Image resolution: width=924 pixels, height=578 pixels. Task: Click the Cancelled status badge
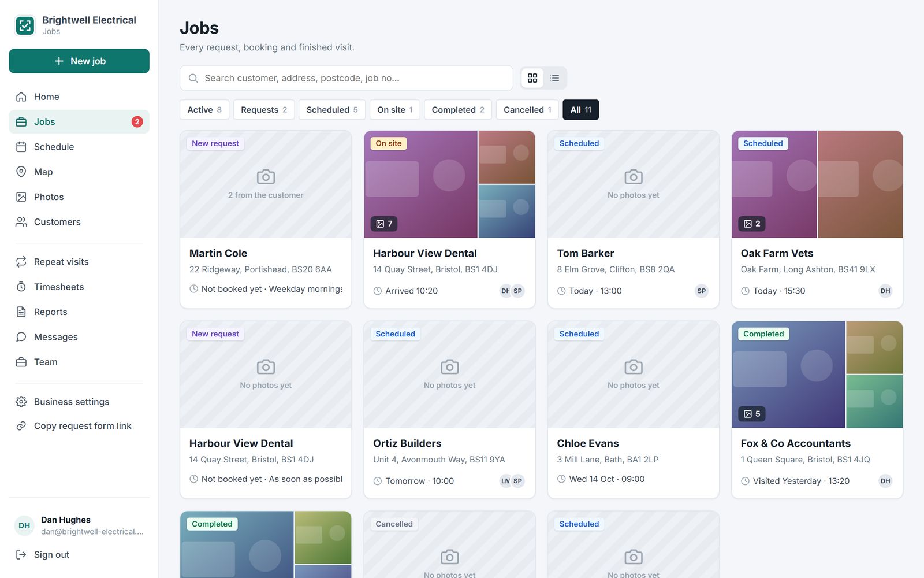coord(394,524)
